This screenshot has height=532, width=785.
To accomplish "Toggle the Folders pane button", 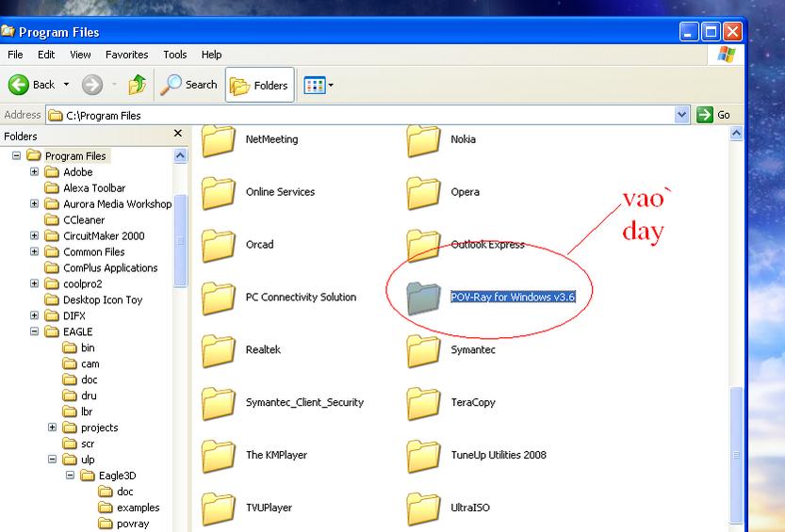I will click(259, 85).
